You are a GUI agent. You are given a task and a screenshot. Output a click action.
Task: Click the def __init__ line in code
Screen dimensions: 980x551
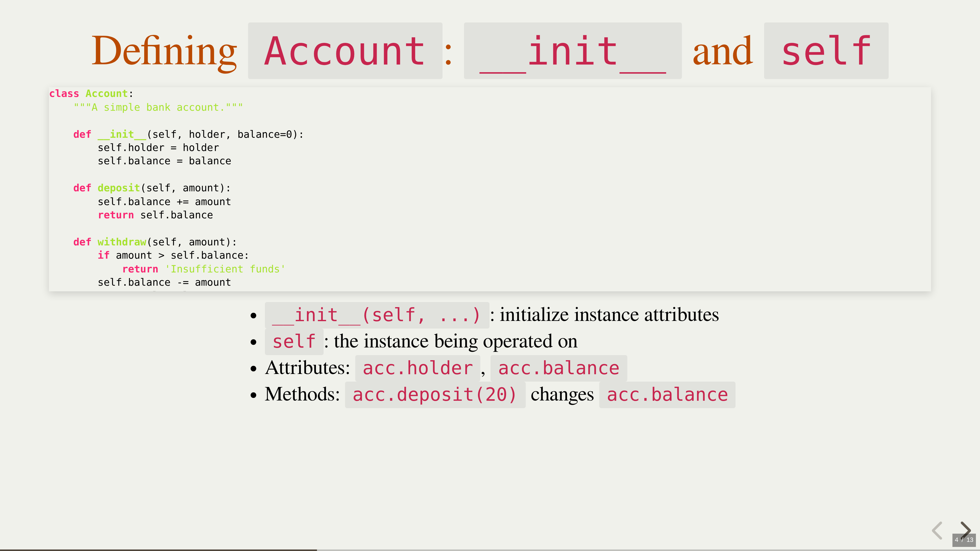click(188, 134)
